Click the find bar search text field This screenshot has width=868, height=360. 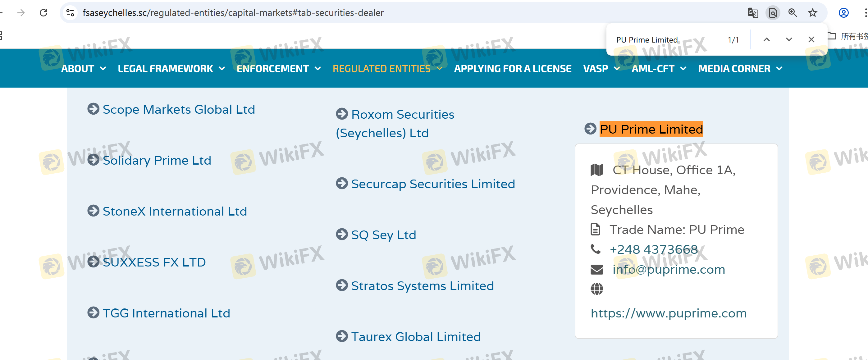pos(667,40)
